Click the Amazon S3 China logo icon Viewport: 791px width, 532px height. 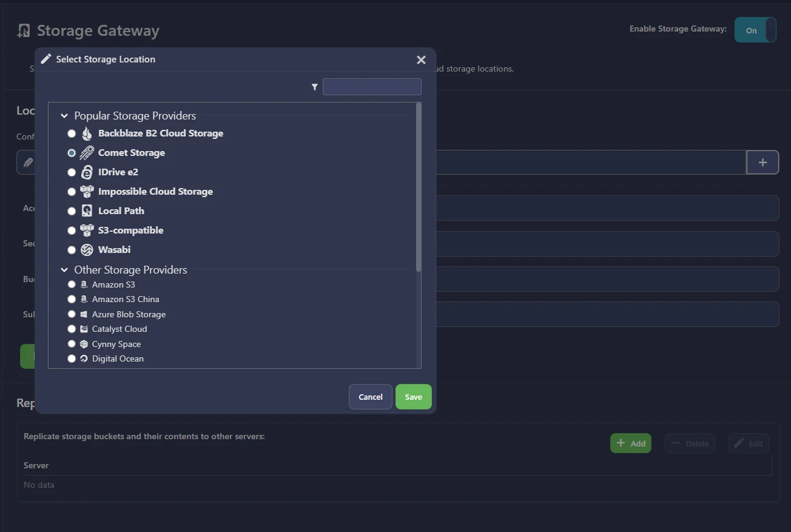(x=84, y=299)
